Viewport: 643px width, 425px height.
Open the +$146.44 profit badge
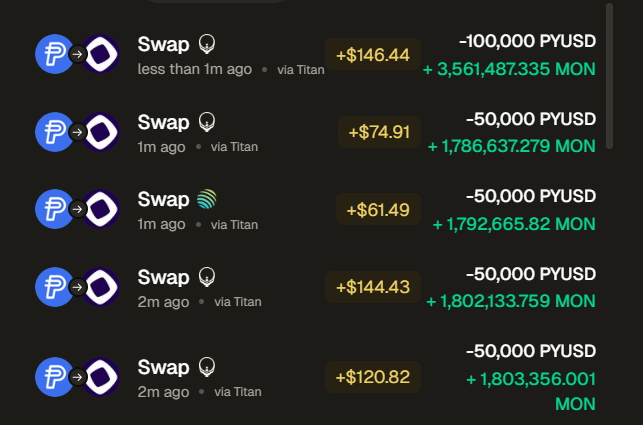click(x=373, y=54)
